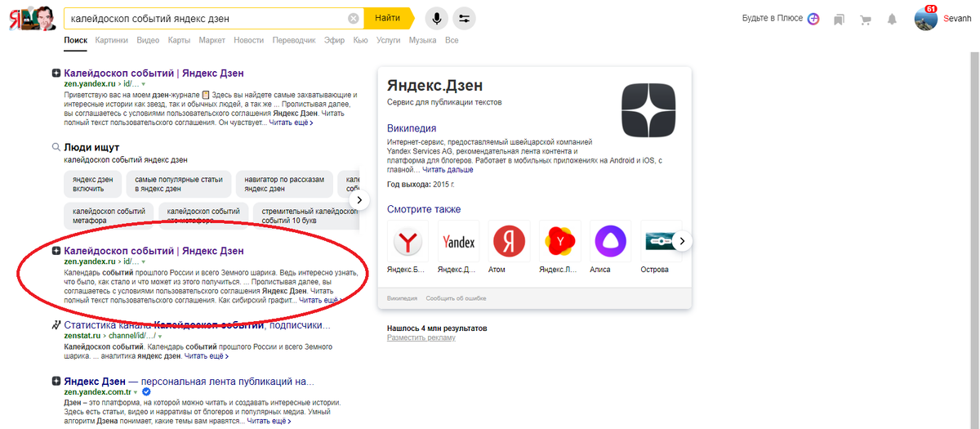The height and width of the screenshot is (429, 980).
Task: Clear the search field with the X icon
Action: click(353, 18)
